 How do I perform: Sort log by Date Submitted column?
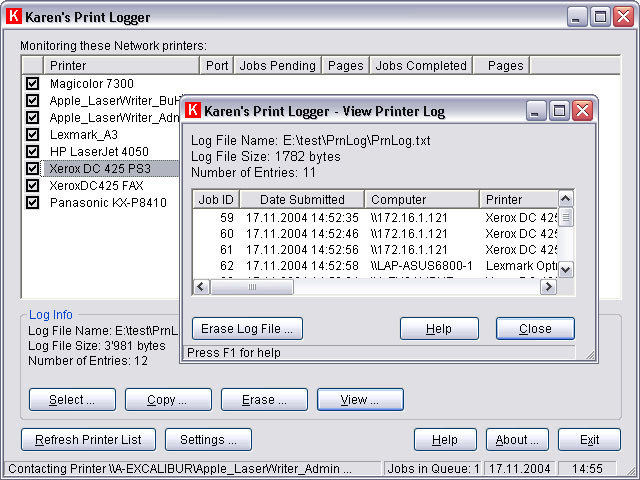click(302, 199)
